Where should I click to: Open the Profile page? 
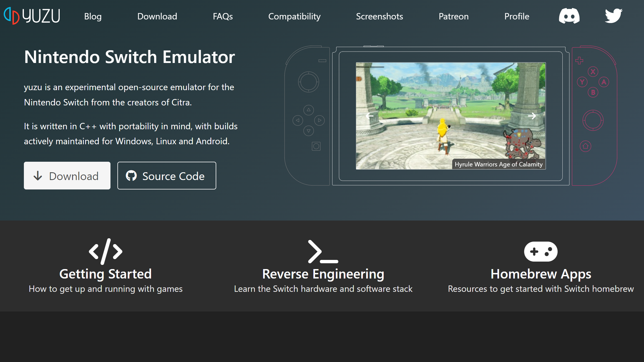[x=517, y=16]
